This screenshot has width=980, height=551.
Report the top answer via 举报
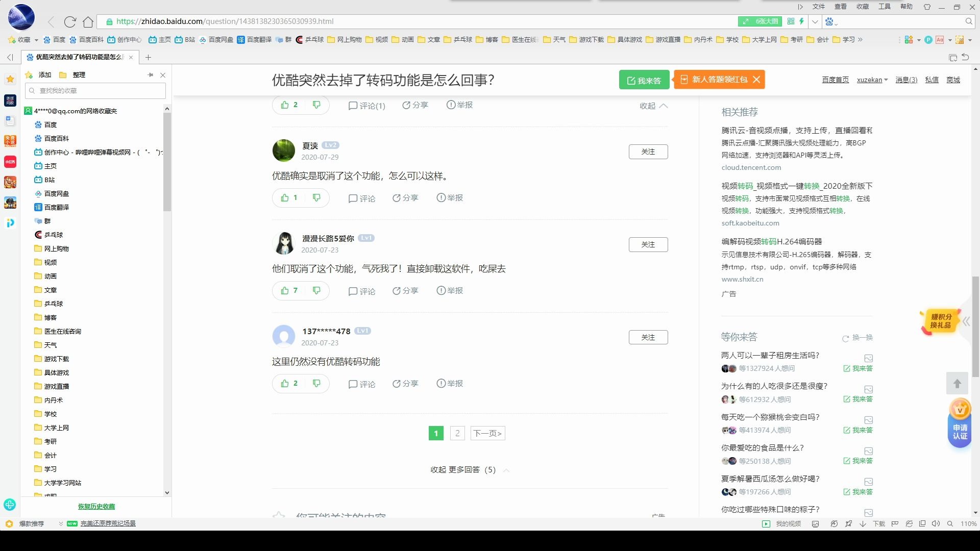pyautogui.click(x=459, y=105)
